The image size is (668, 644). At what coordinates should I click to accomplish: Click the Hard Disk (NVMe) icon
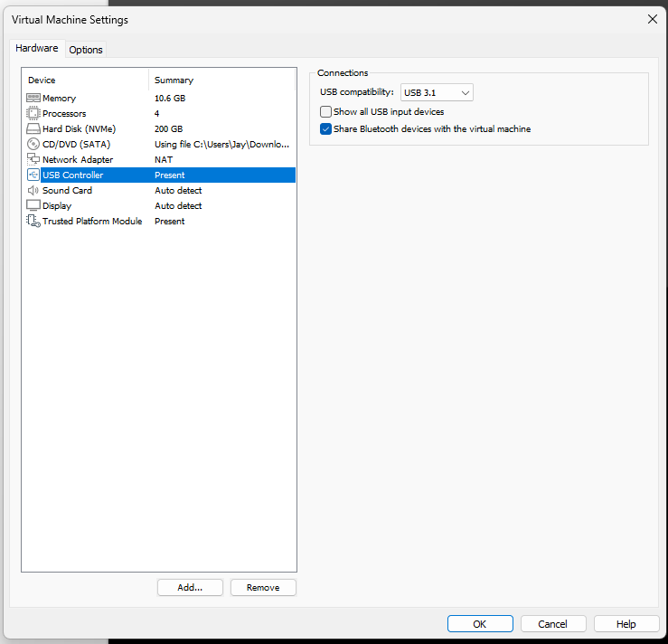33,128
